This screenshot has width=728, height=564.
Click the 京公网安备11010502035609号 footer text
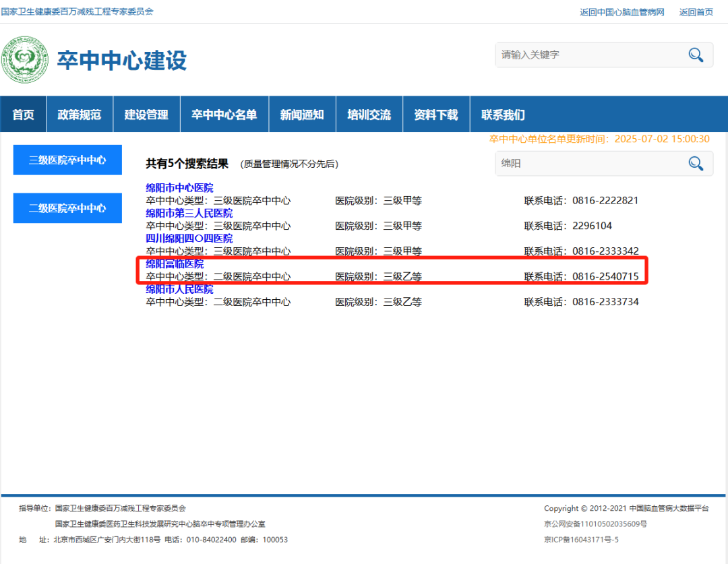tap(596, 524)
